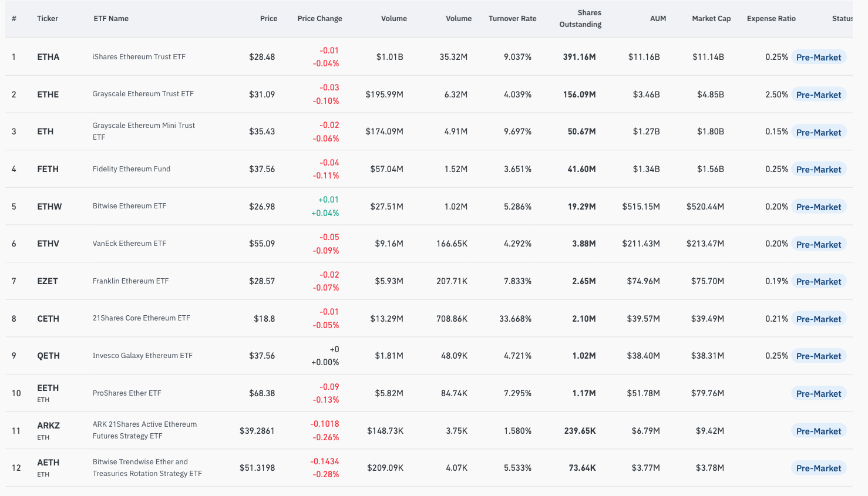Select the $68.38 price cell
Image resolution: width=868 pixels, height=496 pixels.
262,393
